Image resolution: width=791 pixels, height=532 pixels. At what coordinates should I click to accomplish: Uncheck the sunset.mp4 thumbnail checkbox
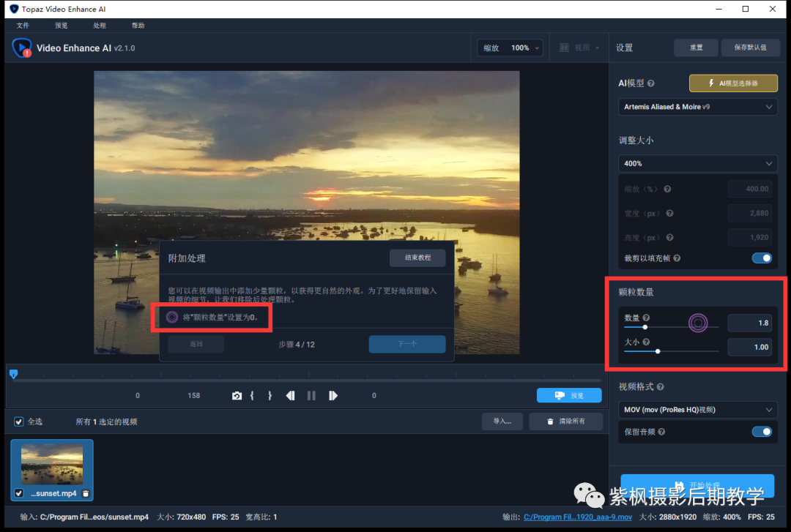point(18,493)
